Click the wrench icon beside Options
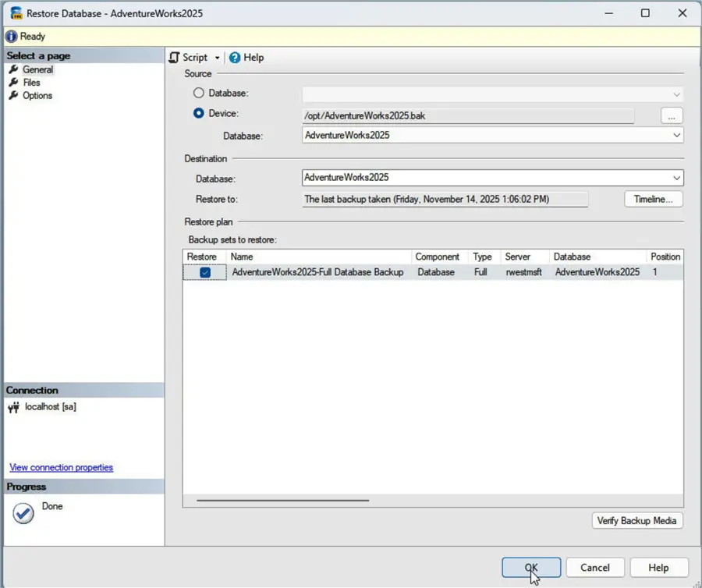This screenshot has width=702, height=588. [x=13, y=95]
